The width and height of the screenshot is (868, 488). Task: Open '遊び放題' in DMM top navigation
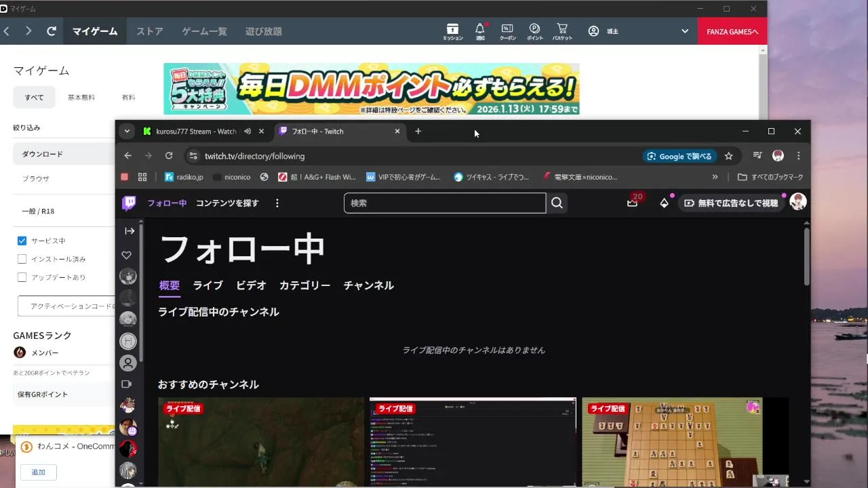(263, 31)
